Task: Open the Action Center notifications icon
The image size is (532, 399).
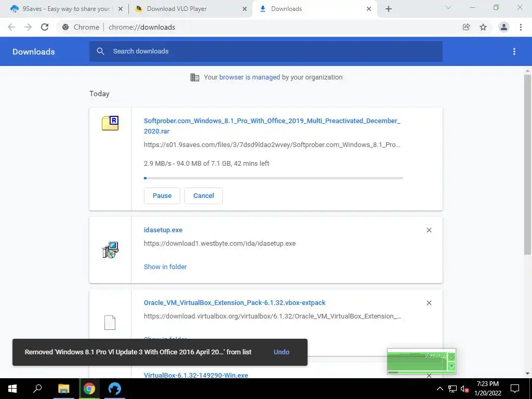Action: point(515,389)
